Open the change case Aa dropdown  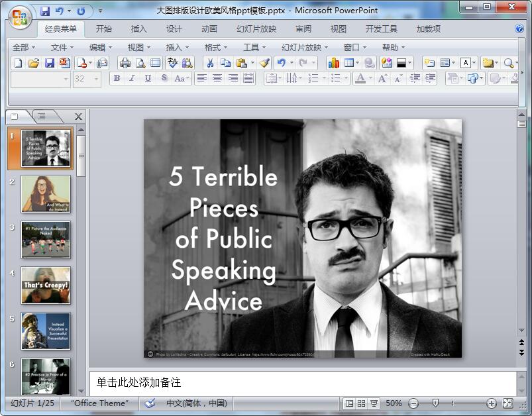click(x=181, y=78)
